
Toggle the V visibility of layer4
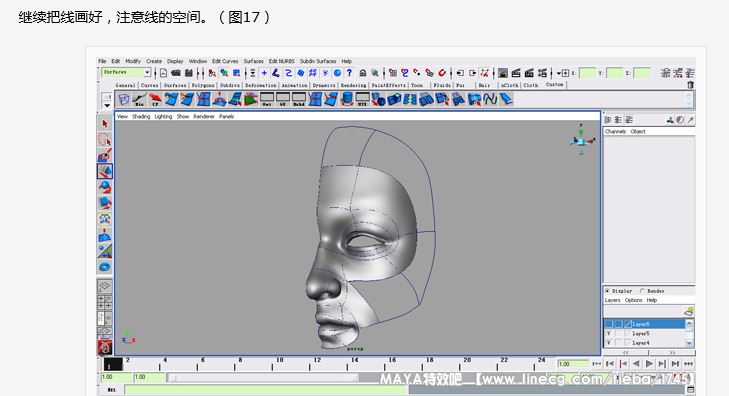tap(609, 343)
